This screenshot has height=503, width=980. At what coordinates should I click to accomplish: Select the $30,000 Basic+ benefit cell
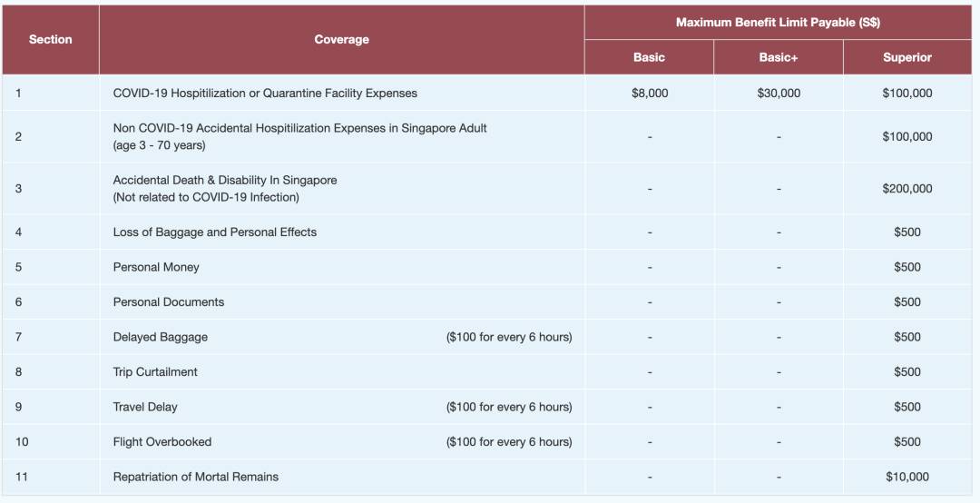[779, 93]
